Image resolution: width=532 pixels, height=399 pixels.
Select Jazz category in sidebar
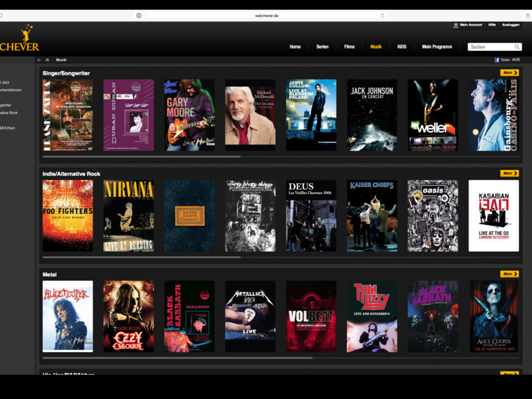(x=5, y=82)
